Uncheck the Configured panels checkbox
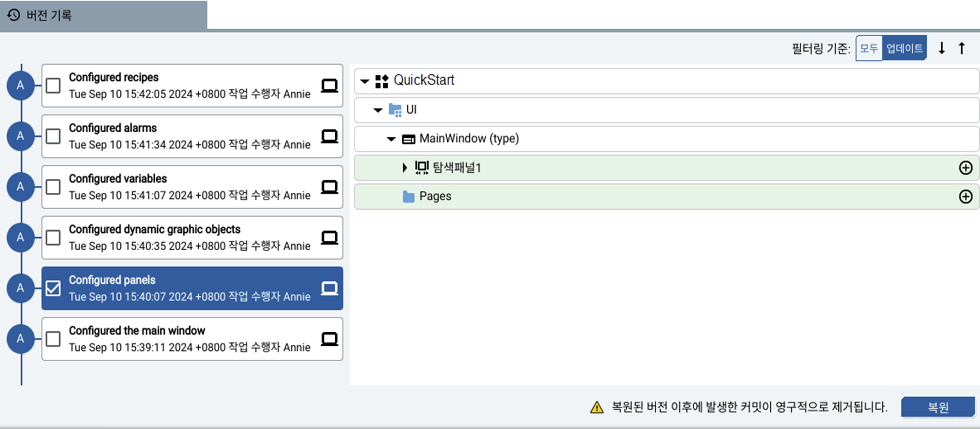Image resolution: width=980 pixels, height=429 pixels. 53,288
